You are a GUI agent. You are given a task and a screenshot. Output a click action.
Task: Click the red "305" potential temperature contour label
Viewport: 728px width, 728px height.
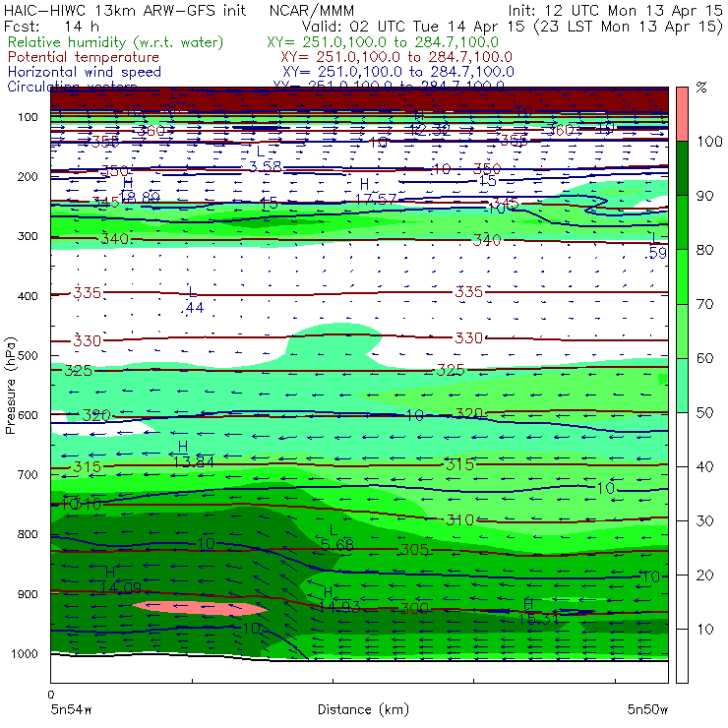point(414,550)
